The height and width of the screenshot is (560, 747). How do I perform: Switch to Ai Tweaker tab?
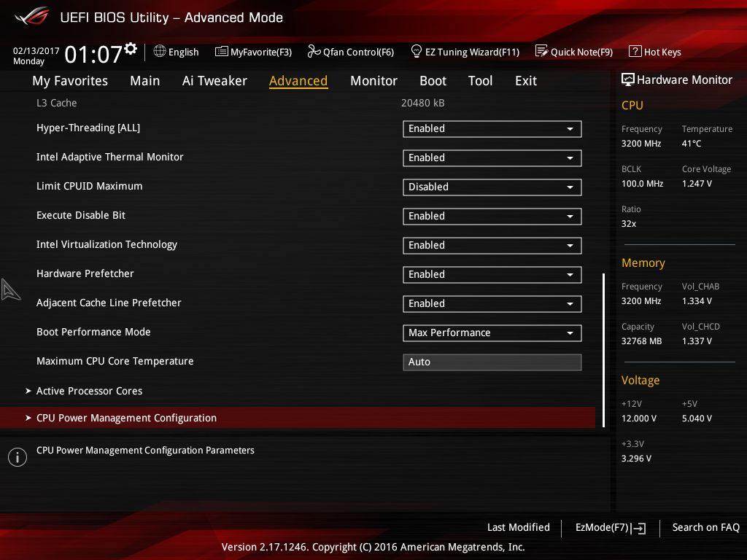click(x=214, y=81)
